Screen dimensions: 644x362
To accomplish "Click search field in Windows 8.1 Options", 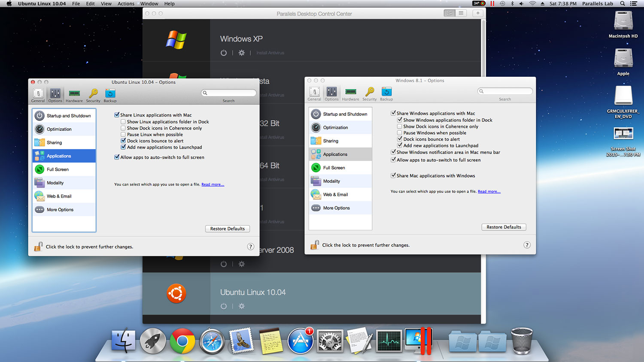I will pos(505,91).
